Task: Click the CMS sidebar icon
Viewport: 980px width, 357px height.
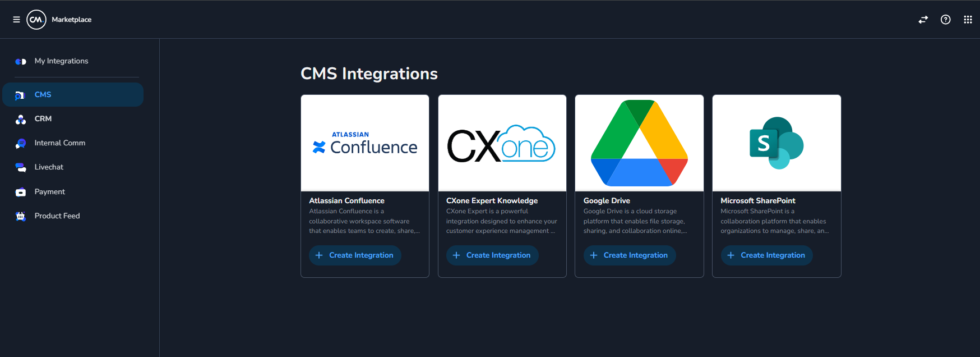Action: [x=20, y=95]
